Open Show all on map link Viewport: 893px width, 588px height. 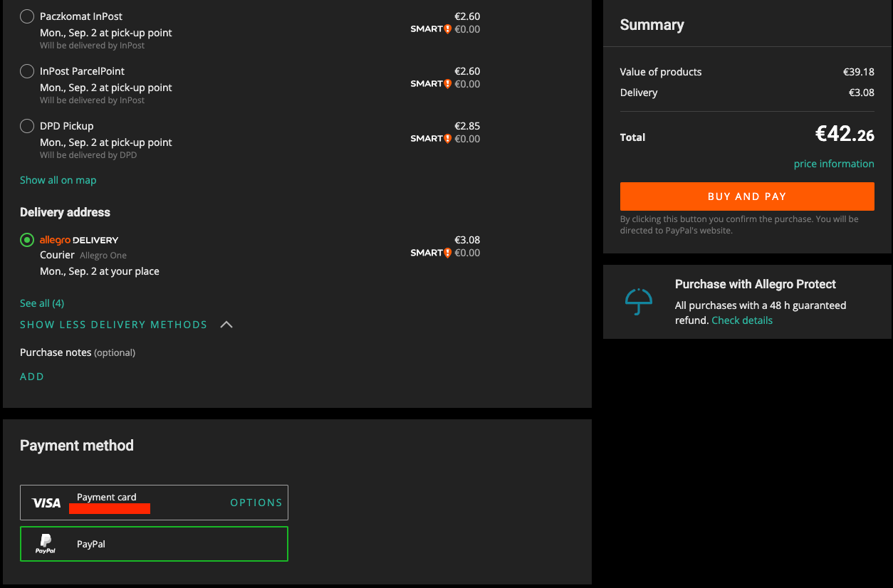[x=58, y=180]
